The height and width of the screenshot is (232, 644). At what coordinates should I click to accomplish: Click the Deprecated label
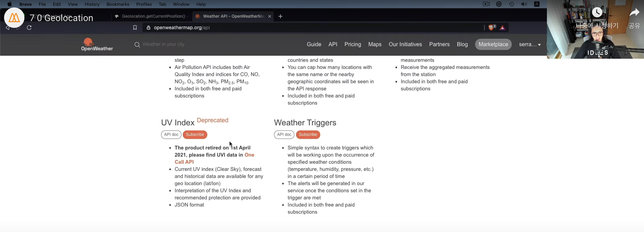[x=213, y=120]
